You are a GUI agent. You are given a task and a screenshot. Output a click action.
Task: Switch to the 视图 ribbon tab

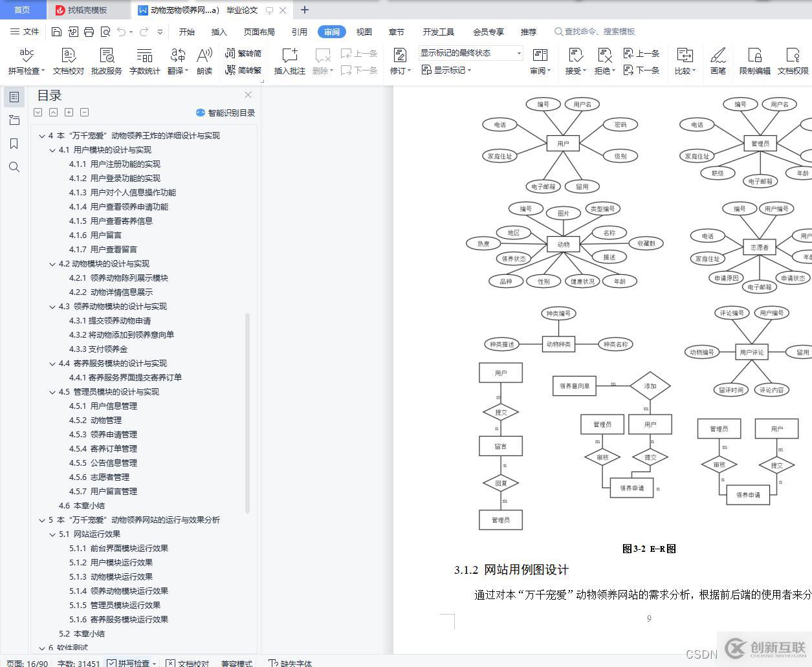click(364, 32)
